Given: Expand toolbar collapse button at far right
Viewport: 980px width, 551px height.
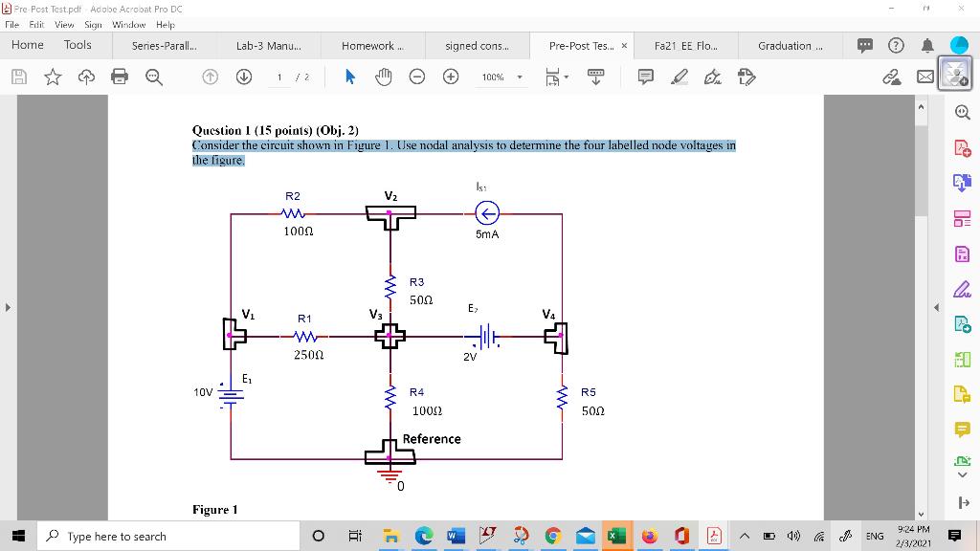Looking at the screenshot, I should [x=963, y=502].
